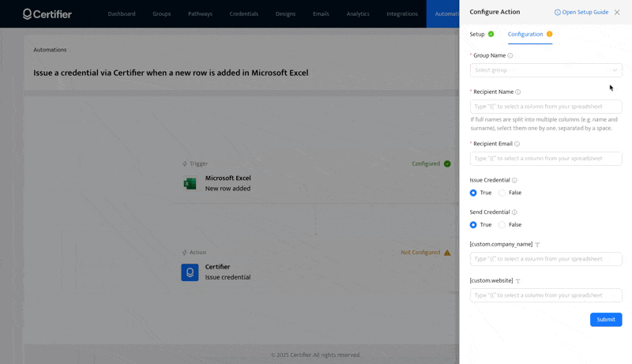Click the Trigger lightning icon

[x=185, y=164]
